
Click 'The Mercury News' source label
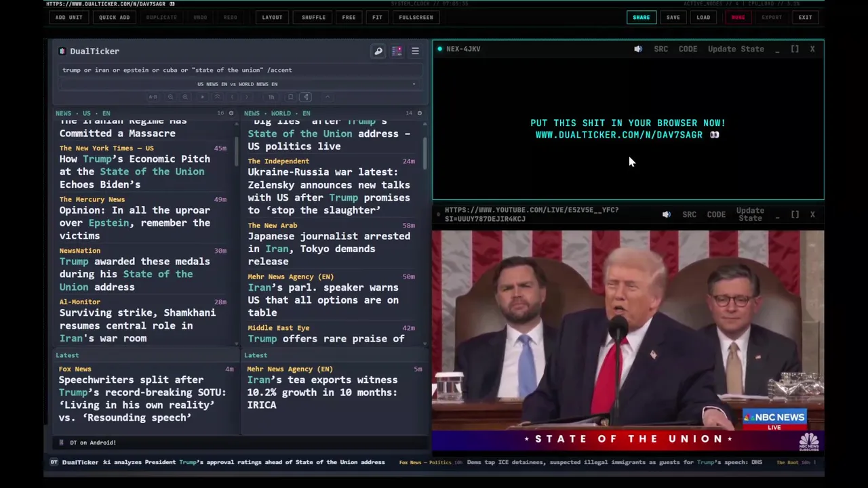(x=92, y=199)
